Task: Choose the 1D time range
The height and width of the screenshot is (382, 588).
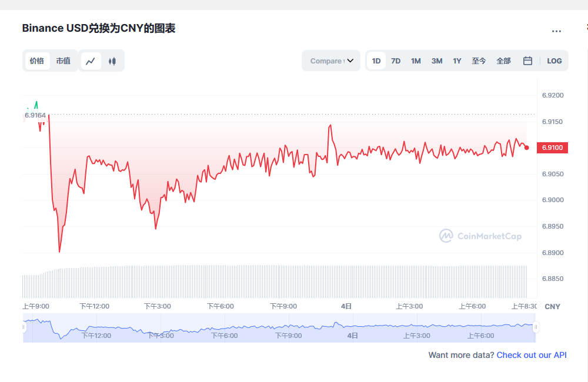Action: point(376,61)
